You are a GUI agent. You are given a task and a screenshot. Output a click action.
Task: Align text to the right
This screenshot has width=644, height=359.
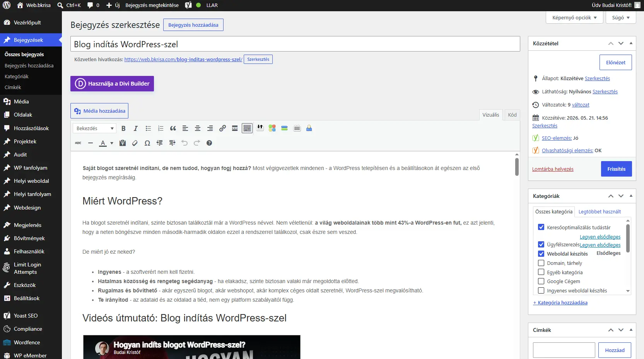(210, 128)
